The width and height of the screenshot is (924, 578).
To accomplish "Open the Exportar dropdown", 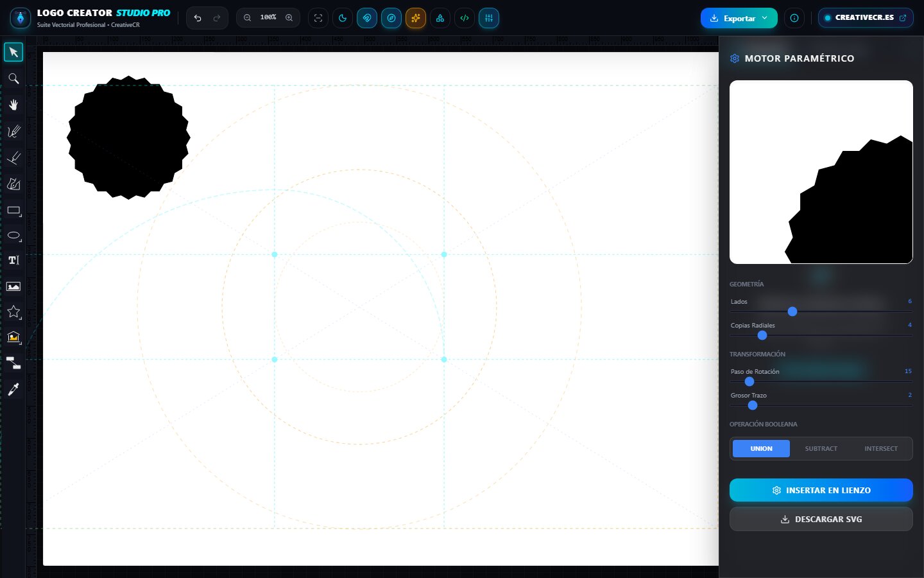I will coord(739,18).
